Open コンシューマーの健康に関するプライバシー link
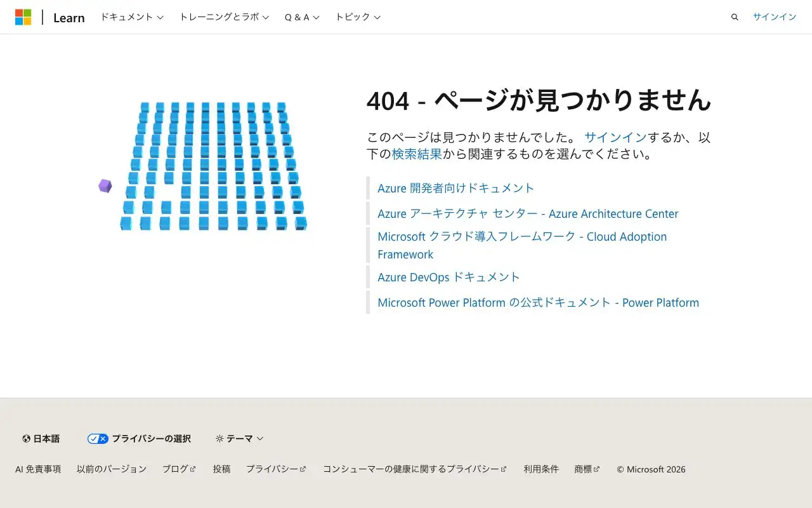Screen dimensions: 812x508 click(415, 469)
